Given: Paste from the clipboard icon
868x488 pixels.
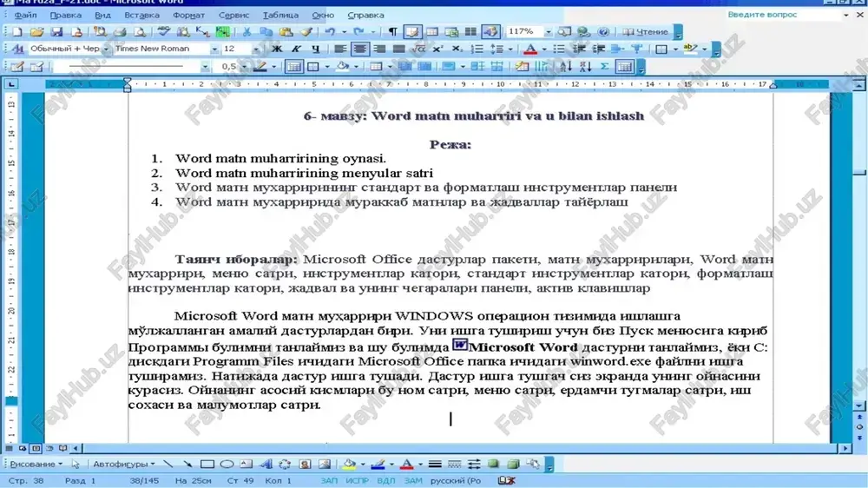Looking at the screenshot, I should click(x=286, y=32).
